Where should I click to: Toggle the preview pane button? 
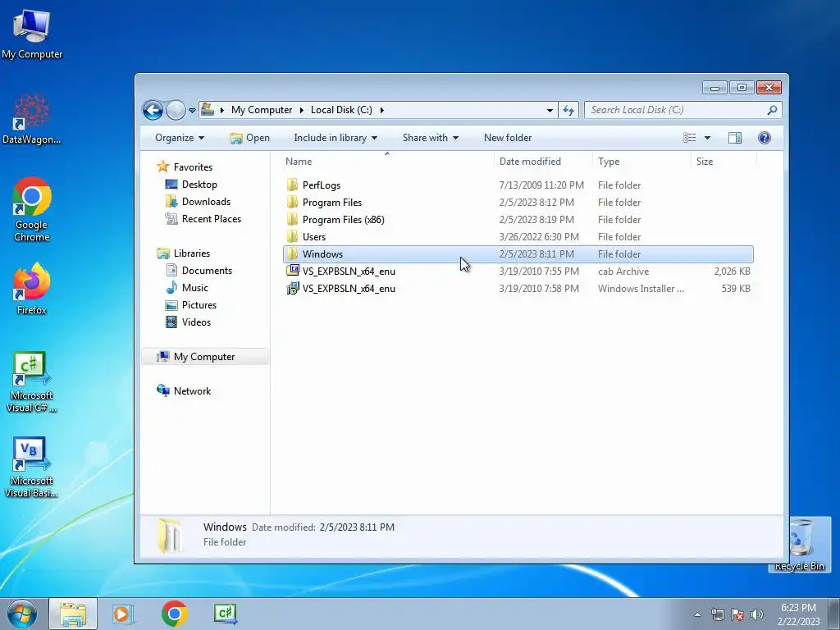[x=735, y=138]
